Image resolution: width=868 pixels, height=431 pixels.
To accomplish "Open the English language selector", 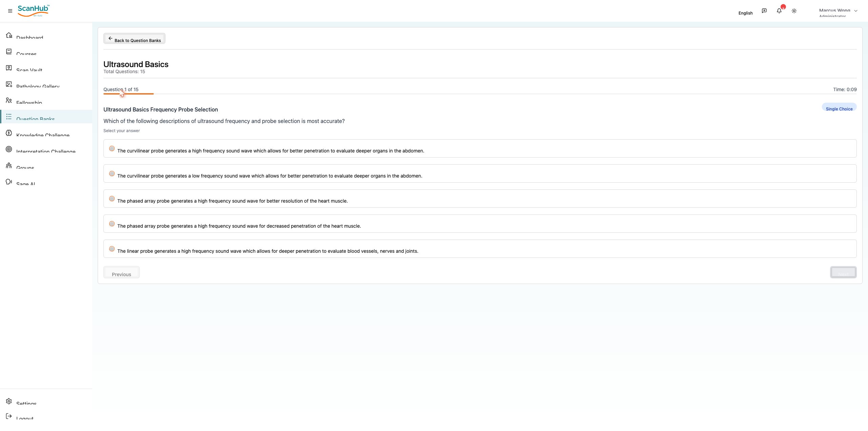I will click(745, 13).
